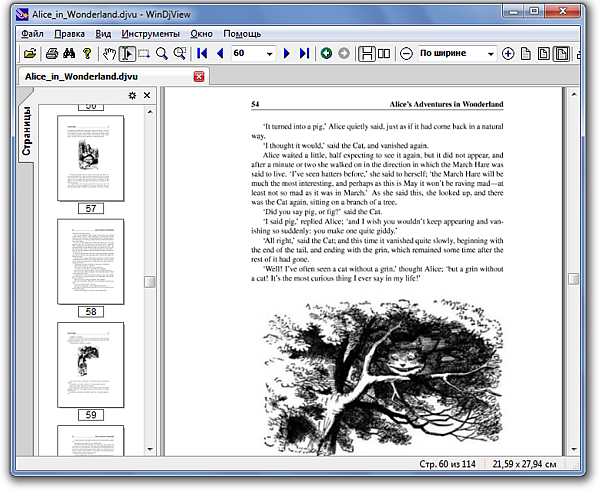Click the Print icon in toolbar

pos(50,53)
